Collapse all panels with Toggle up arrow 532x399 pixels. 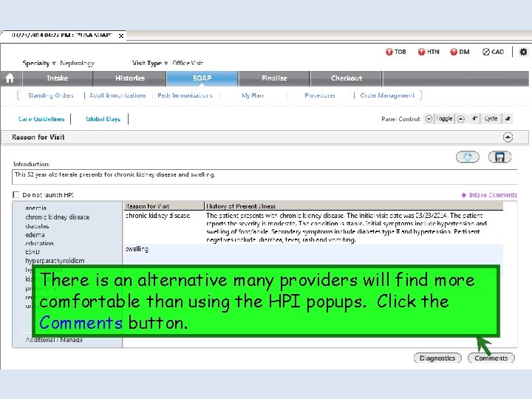[x=460, y=119]
